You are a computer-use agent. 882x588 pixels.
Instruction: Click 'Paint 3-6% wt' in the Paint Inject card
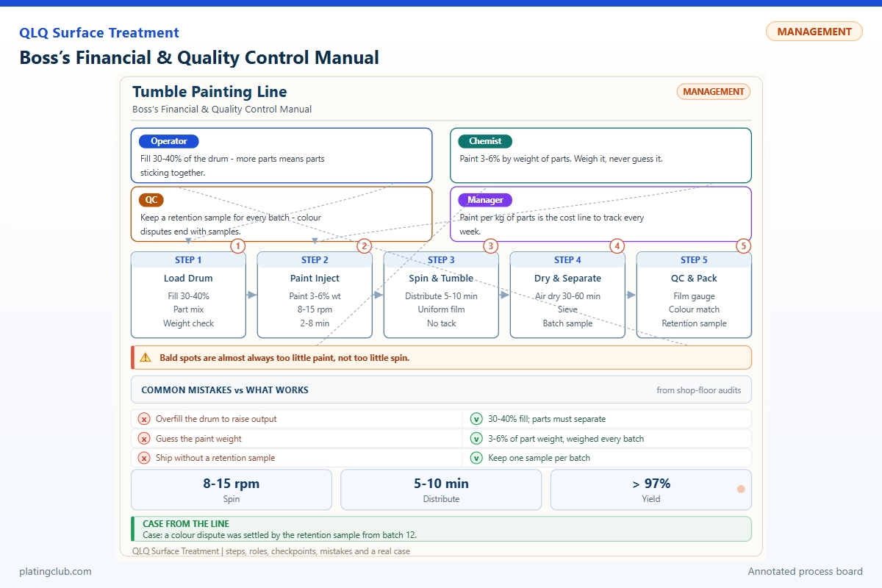315,296
